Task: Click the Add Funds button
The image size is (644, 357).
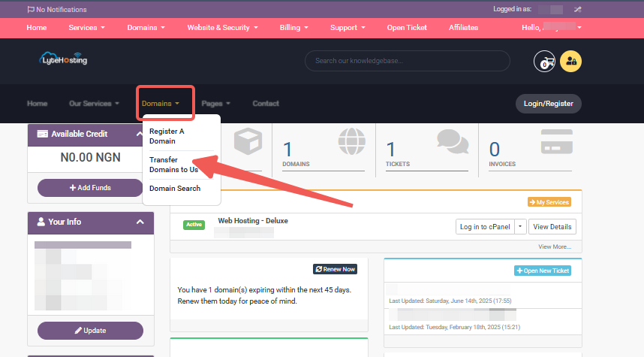Action: click(90, 188)
